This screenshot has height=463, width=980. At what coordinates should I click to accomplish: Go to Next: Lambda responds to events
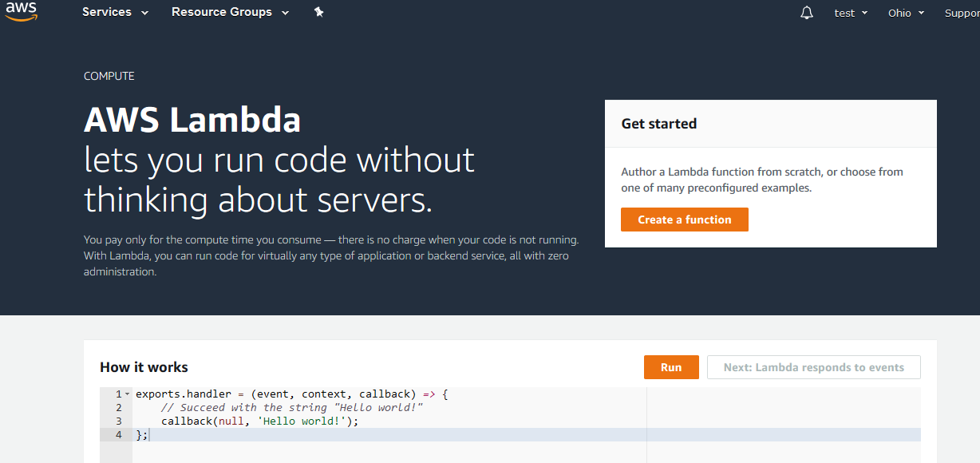point(813,367)
